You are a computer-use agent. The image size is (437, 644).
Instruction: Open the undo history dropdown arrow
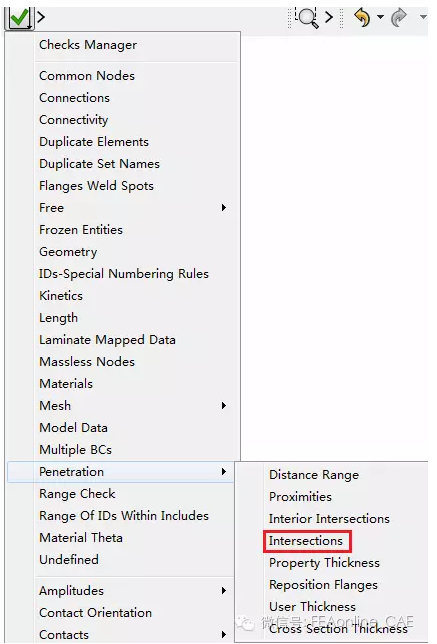380,17
